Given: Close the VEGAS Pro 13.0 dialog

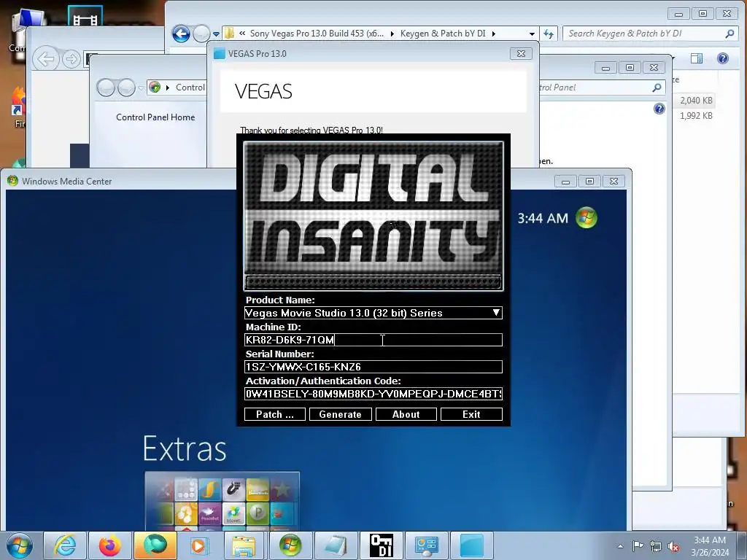Looking at the screenshot, I should click(x=521, y=54).
